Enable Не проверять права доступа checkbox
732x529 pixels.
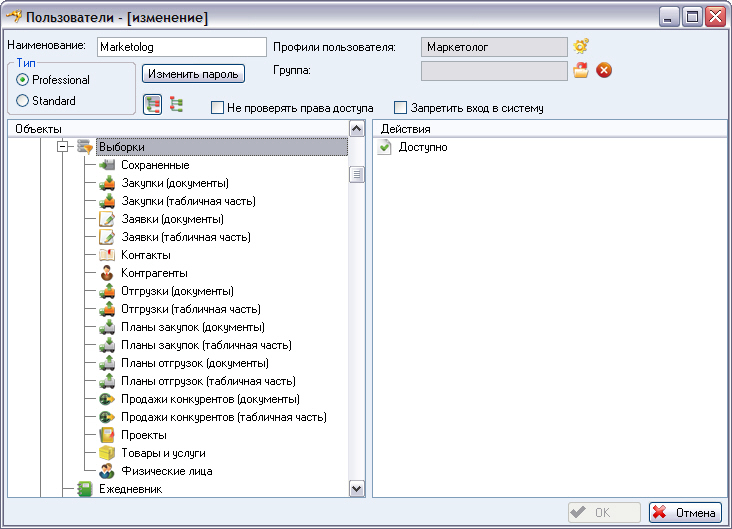click(x=217, y=108)
